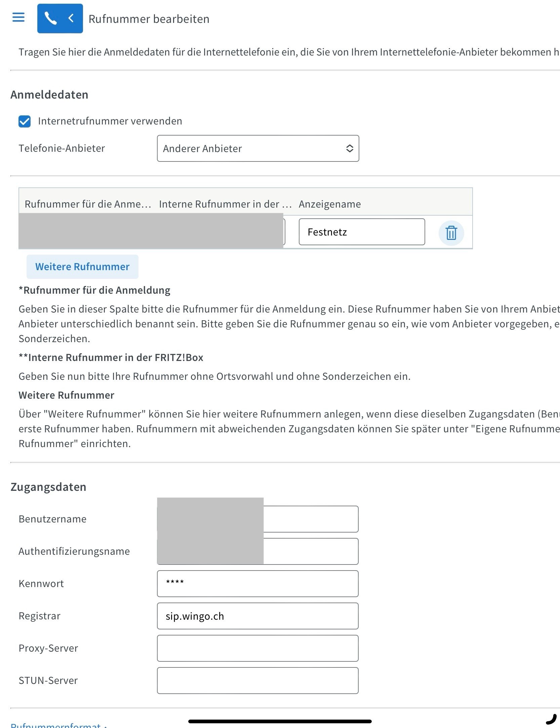Click the handset icon in bottom-right corner
The height and width of the screenshot is (728, 560).
(x=551, y=719)
